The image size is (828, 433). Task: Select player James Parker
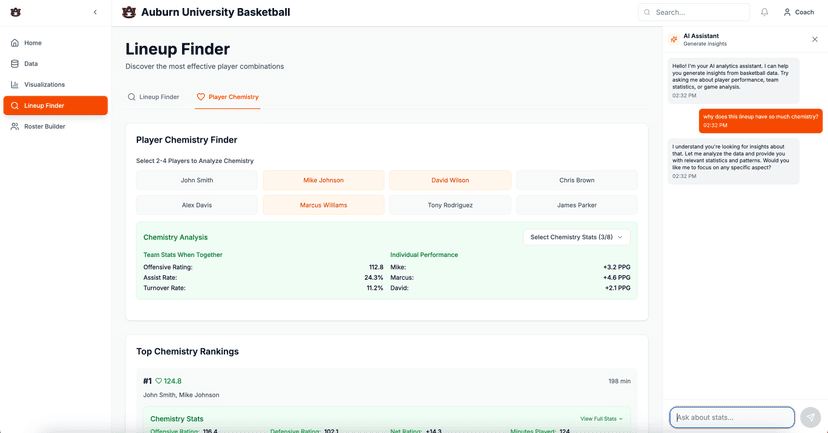pyautogui.click(x=577, y=205)
